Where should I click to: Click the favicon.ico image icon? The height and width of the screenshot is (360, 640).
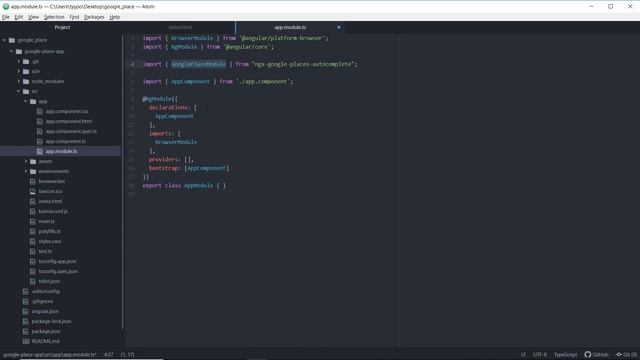[33, 191]
